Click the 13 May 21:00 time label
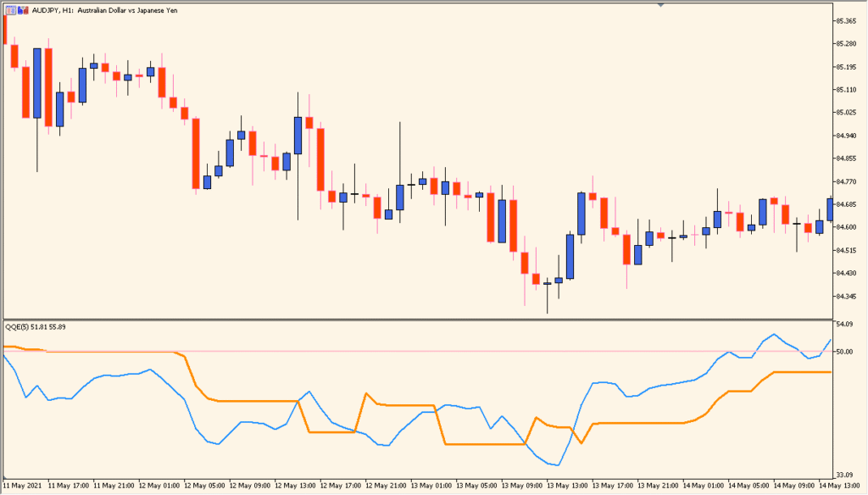This screenshot has height=495, width=868. coord(658,486)
